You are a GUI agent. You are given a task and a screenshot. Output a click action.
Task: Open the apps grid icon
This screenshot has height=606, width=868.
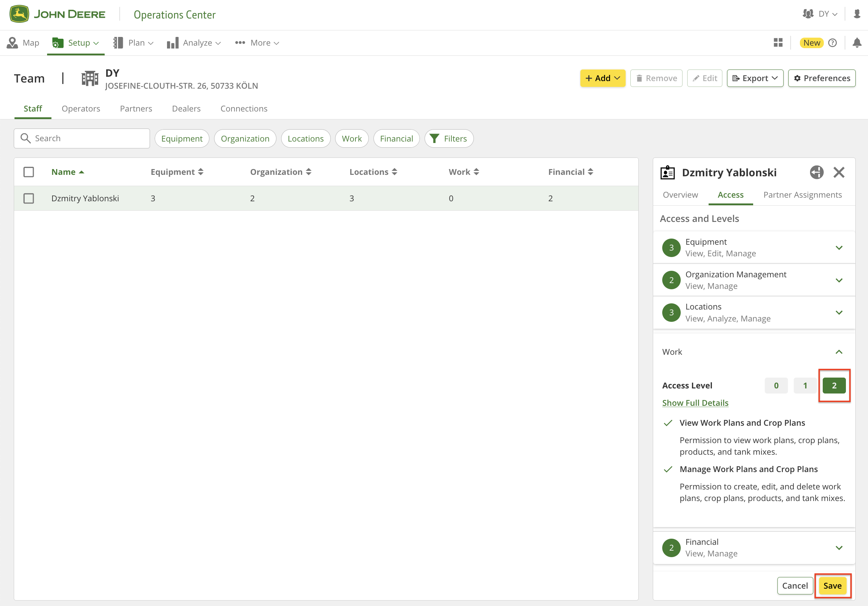point(778,43)
